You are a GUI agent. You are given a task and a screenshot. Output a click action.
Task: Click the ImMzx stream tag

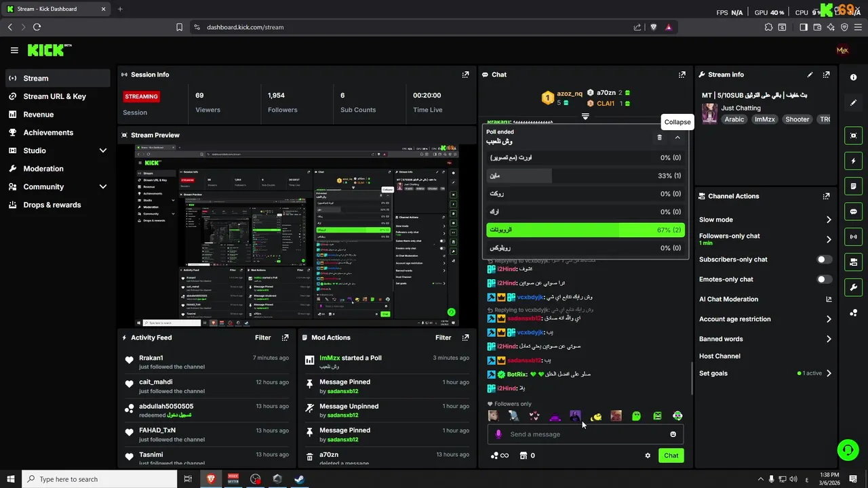764,119
